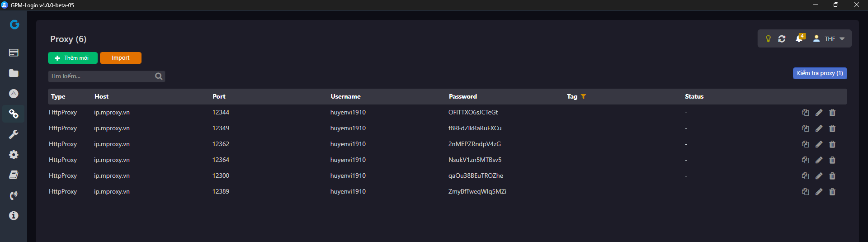The image size is (868, 242).
Task: Toggle the lightbulb theme icon
Action: click(768, 39)
